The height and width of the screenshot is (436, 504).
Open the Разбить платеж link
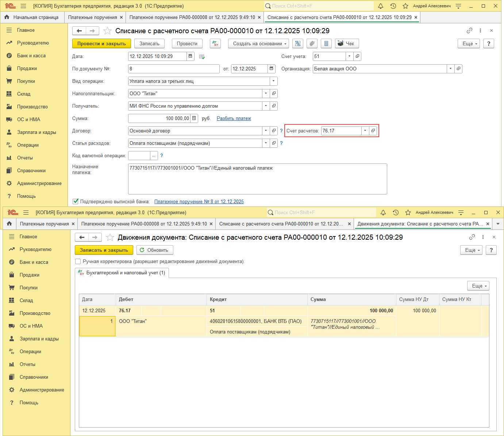click(234, 118)
